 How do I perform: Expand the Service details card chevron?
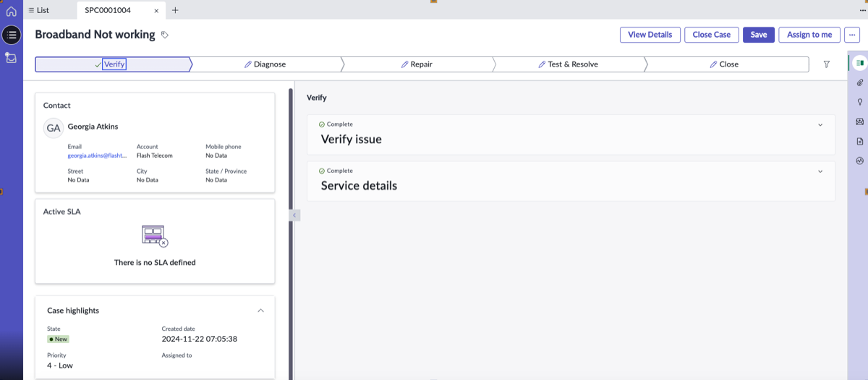pos(820,172)
